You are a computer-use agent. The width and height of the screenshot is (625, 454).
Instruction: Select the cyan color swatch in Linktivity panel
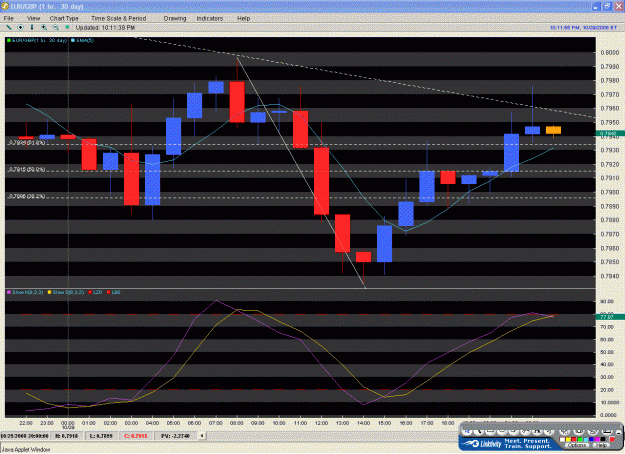(586, 439)
